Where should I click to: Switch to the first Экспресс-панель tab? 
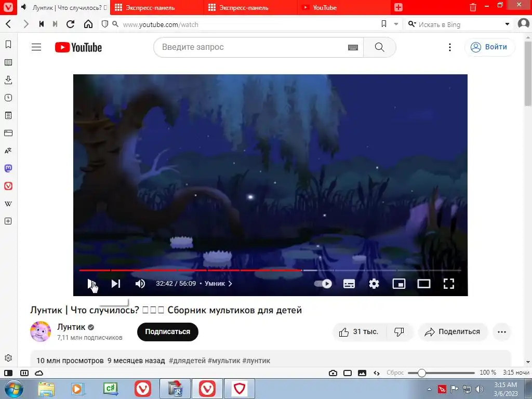point(157,7)
